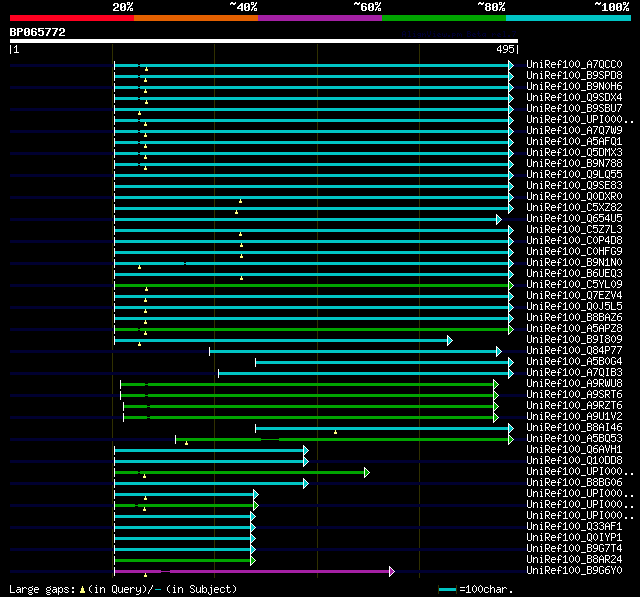Select the UniRef100_Q10DD8 label
The height and width of the screenshot is (597, 640).
[574, 461]
